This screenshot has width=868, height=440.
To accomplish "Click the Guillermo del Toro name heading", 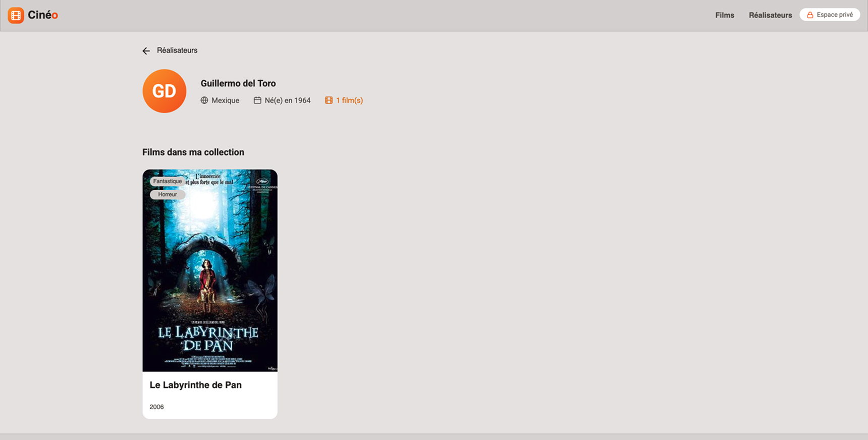I will [238, 83].
